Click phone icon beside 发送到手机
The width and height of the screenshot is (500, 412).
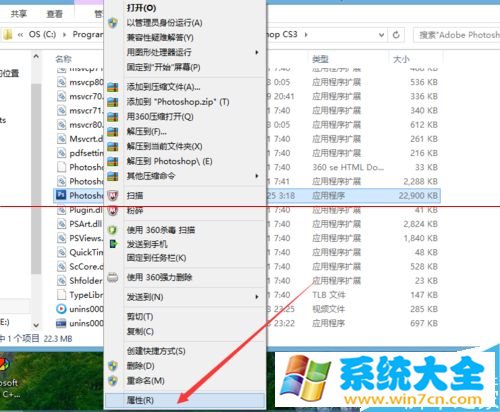[113, 244]
